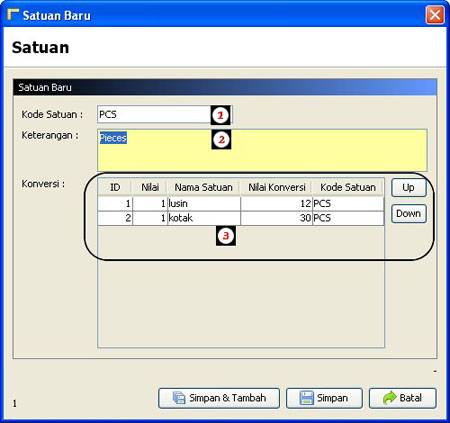Click the stacked disks icon on Simpan & Tambah
Screen dimensions: 450x423
179,398
